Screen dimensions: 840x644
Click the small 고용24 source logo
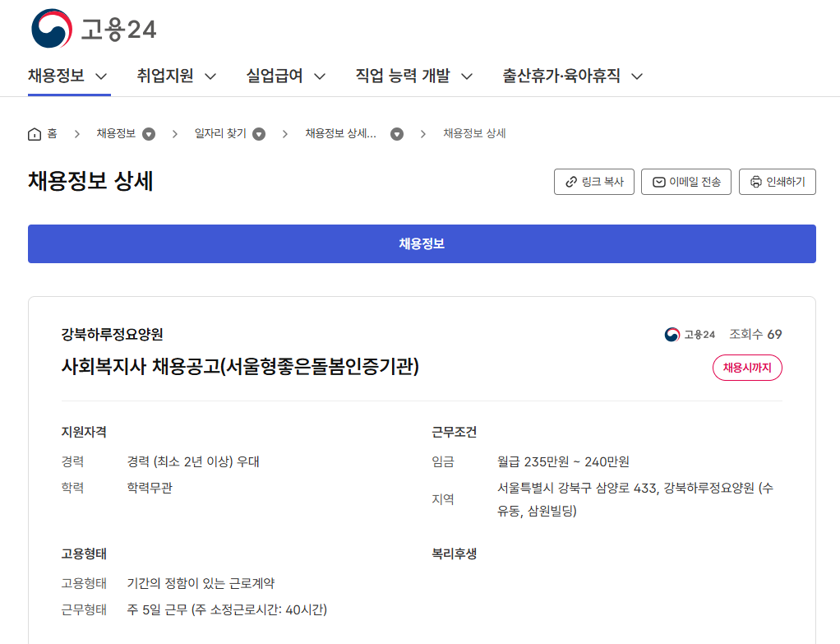coord(690,334)
